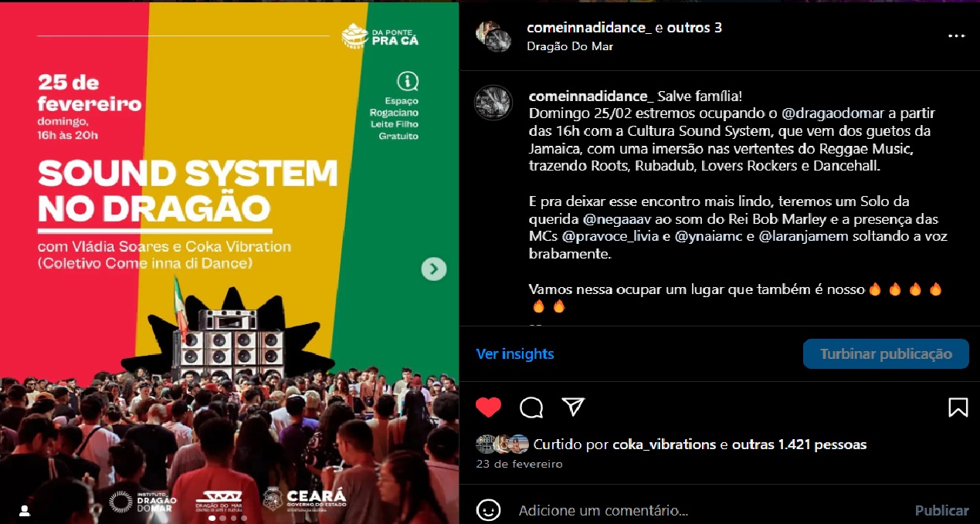Open Ver insights link
The width and height of the screenshot is (980, 524).
click(515, 354)
